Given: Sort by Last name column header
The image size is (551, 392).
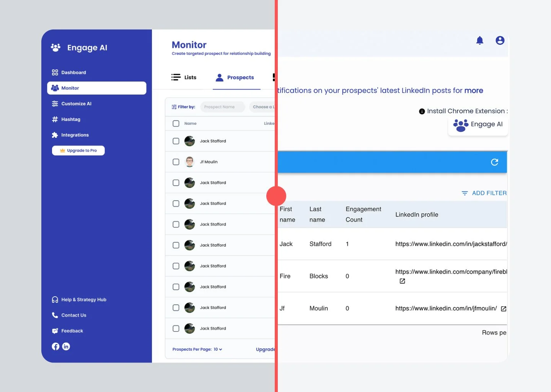Looking at the screenshot, I should click(317, 214).
